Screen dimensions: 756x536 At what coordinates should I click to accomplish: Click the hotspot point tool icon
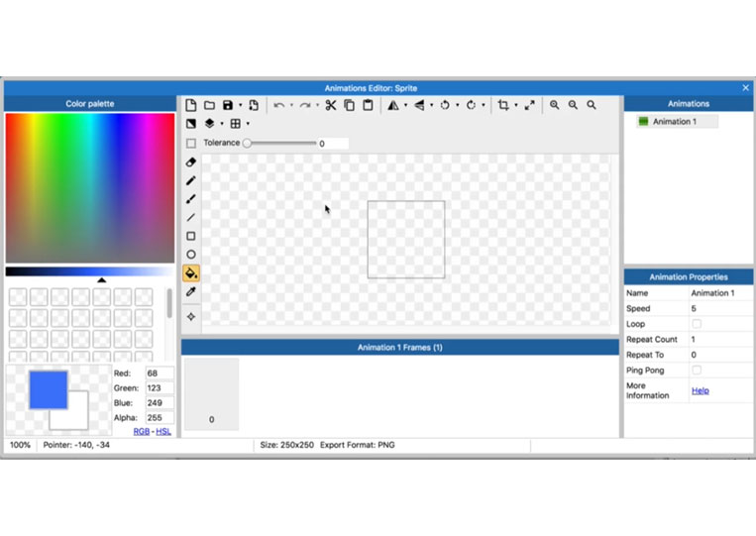[x=191, y=317]
